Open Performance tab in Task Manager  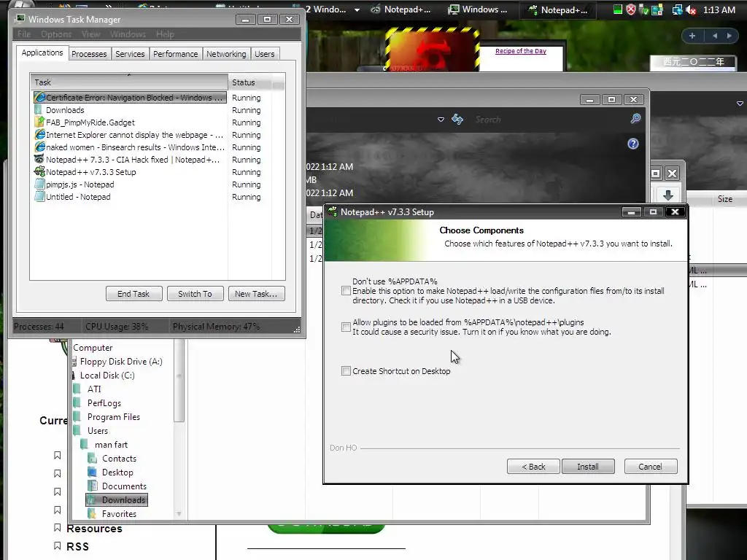[175, 54]
